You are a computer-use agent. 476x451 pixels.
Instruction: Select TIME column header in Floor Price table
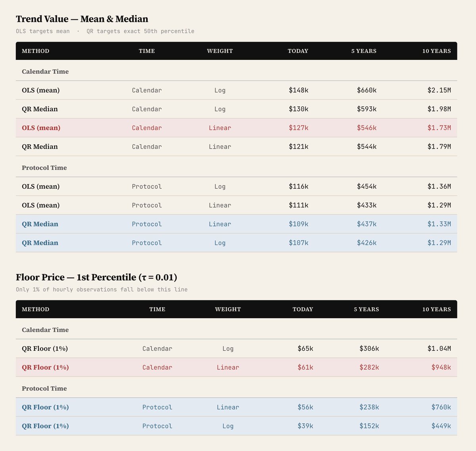click(x=157, y=310)
